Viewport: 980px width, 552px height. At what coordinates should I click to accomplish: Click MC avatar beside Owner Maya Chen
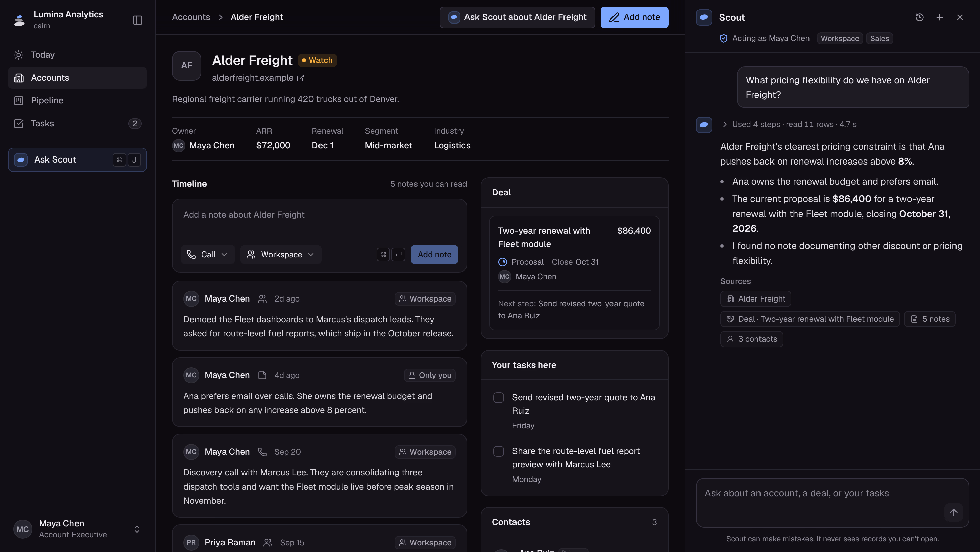coord(179,146)
